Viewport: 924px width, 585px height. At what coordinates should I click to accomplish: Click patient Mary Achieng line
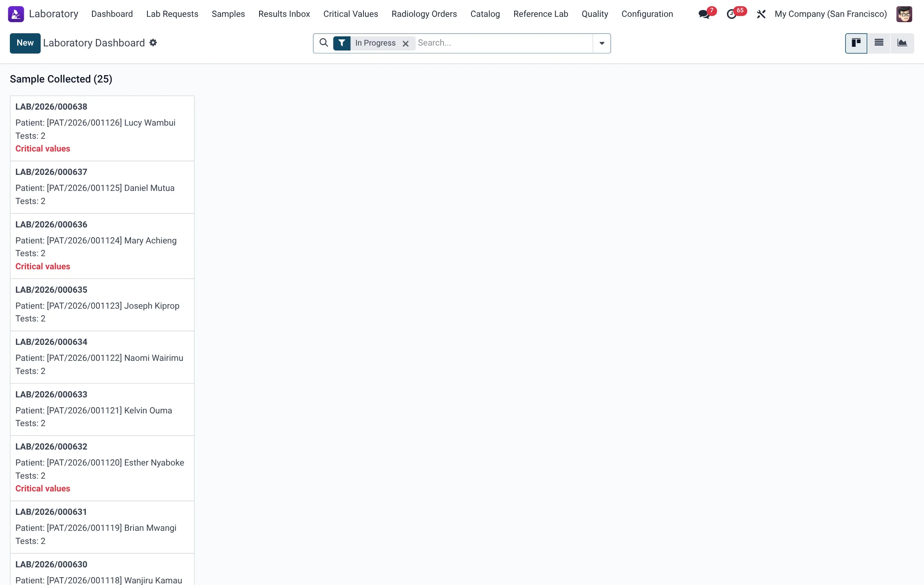point(96,241)
